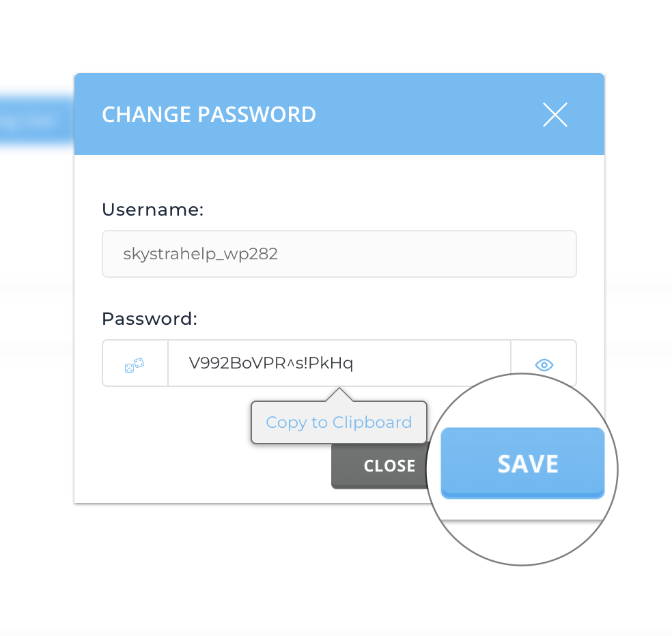Reveal or hide password via eye button
Image resolution: width=672 pixels, height=636 pixels.
coord(544,364)
